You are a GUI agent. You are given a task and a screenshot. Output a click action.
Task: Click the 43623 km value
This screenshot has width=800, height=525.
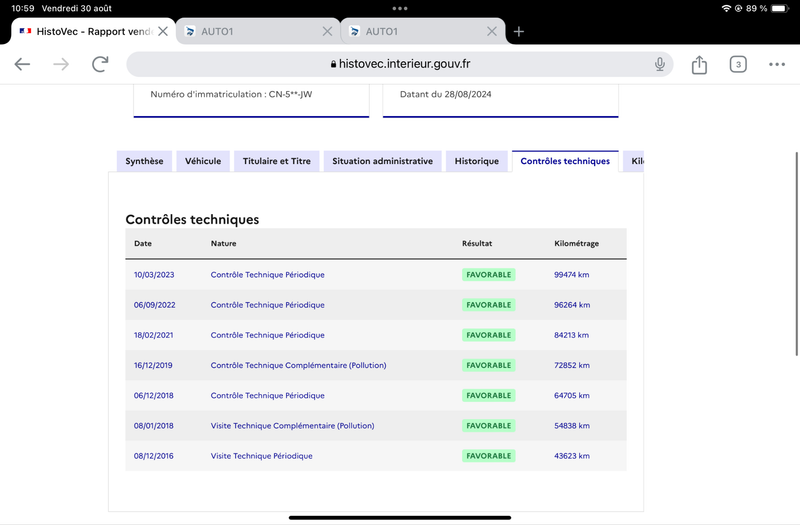(572, 456)
